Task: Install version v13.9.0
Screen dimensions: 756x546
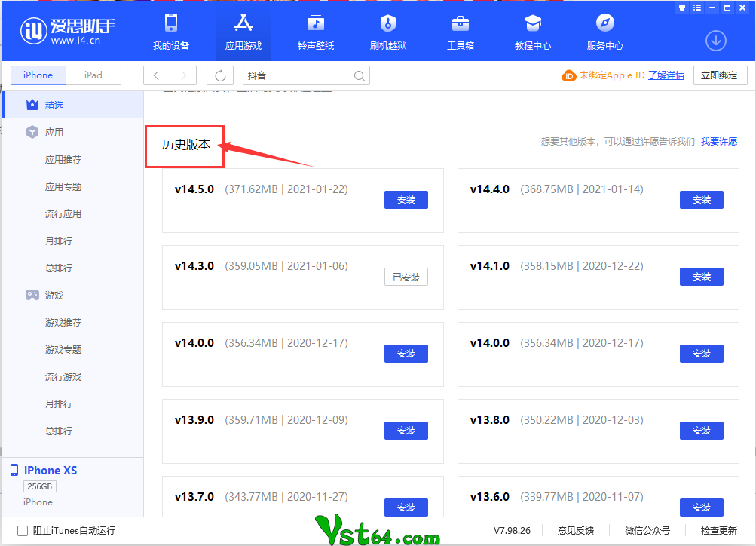Action: click(406, 431)
